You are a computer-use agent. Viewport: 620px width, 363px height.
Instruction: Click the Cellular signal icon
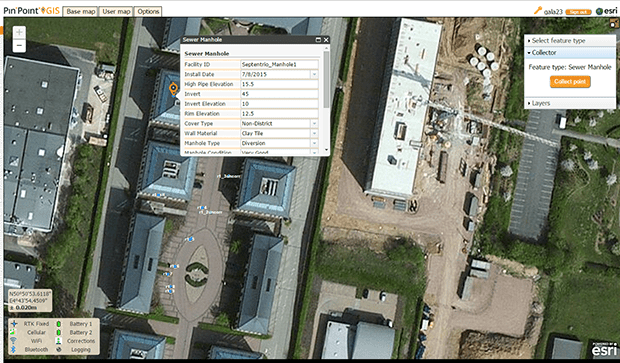pyautogui.click(x=14, y=332)
